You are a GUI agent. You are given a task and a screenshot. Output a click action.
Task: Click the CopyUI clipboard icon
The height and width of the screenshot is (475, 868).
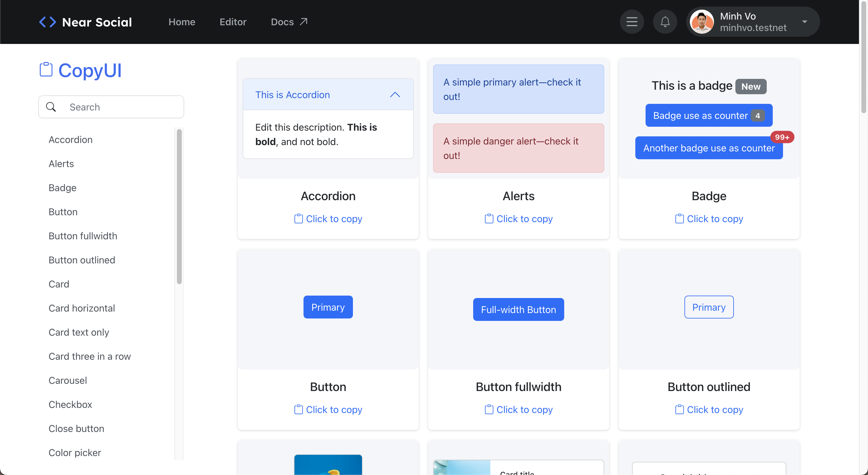46,70
